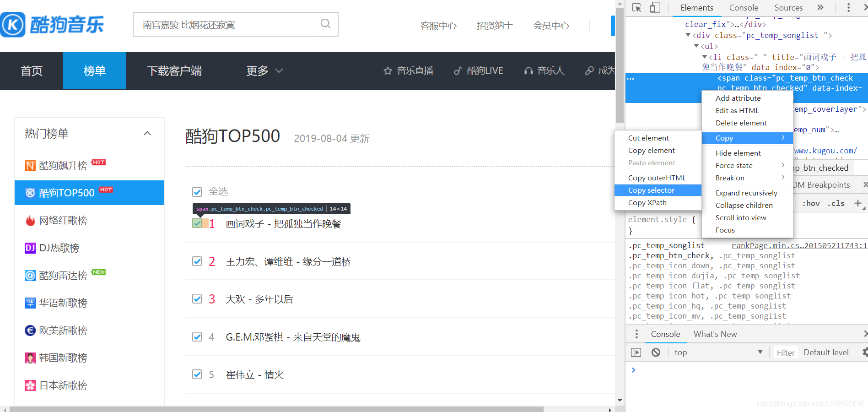Collapse the 热门榜单 section
This screenshot has width=868, height=412.
tap(147, 134)
